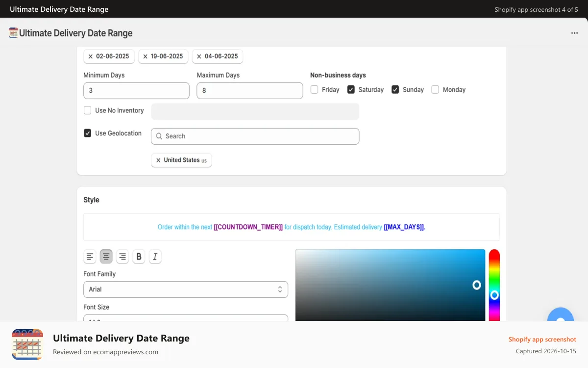Image resolution: width=588 pixels, height=368 pixels.
Task: Open the blue chat bubble widget
Action: pyautogui.click(x=561, y=315)
